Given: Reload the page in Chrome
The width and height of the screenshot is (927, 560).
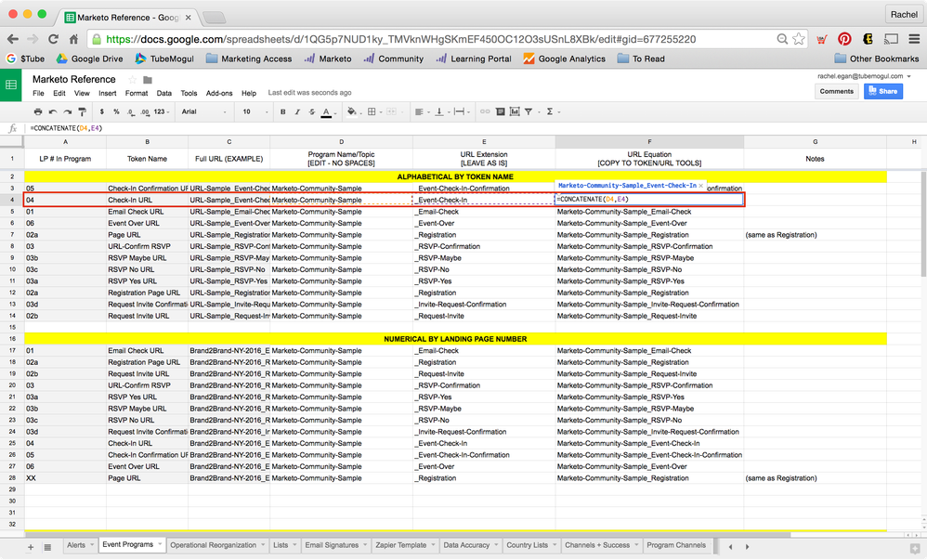Looking at the screenshot, I should point(53,39).
